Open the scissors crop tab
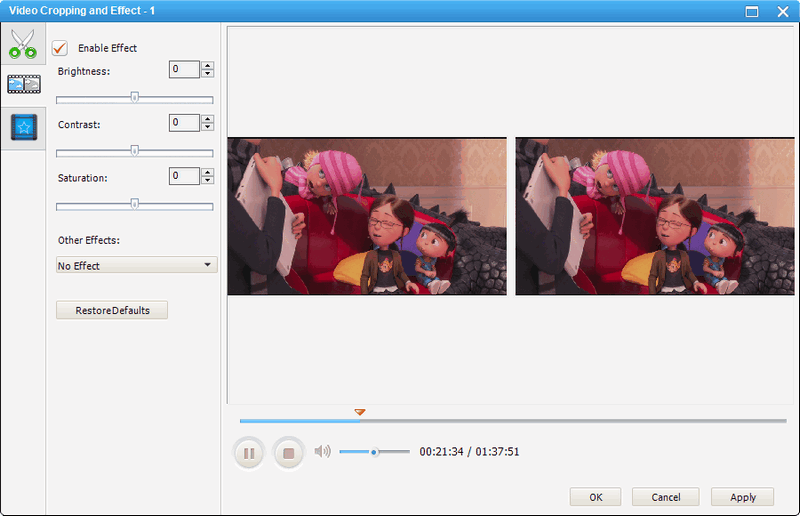800x516 pixels. [23, 44]
